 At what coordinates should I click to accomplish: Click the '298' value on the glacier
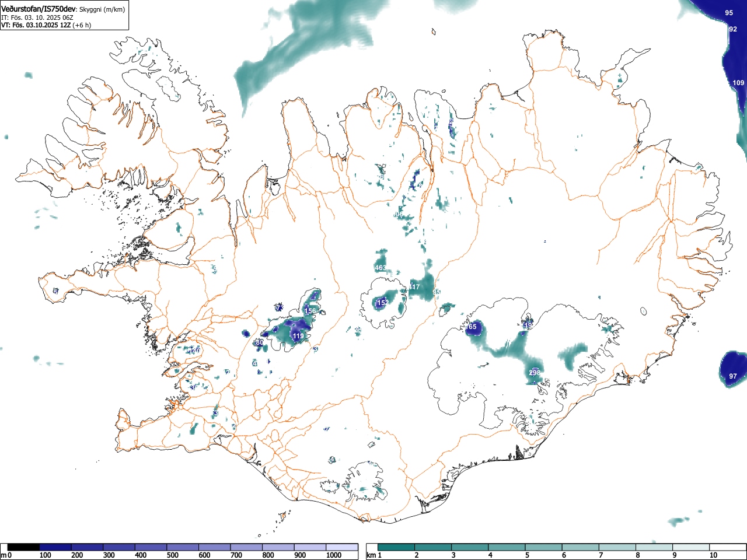[x=534, y=373]
